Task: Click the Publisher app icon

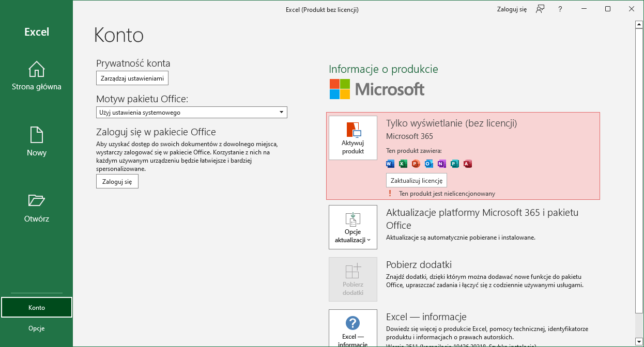Action: [455, 164]
